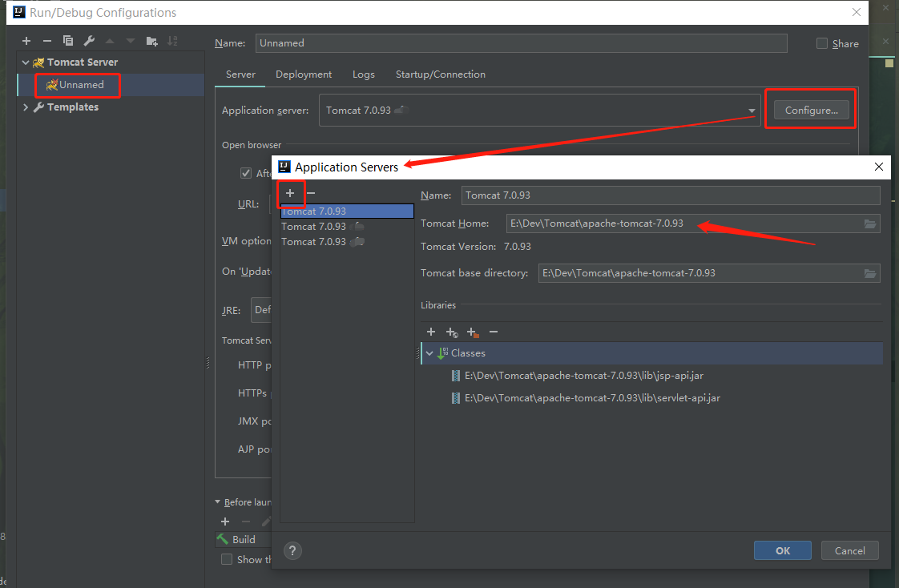The width and height of the screenshot is (899, 588).
Task: Collapse the Classes library node
Action: (x=429, y=353)
